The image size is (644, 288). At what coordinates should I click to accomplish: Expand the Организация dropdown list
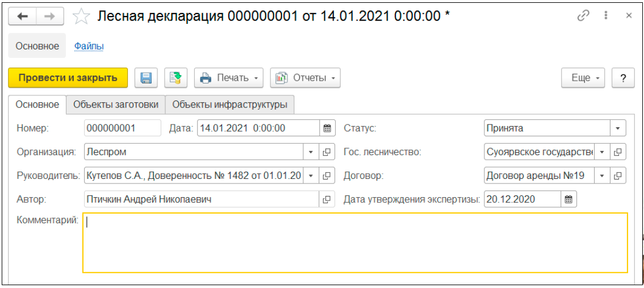click(311, 152)
